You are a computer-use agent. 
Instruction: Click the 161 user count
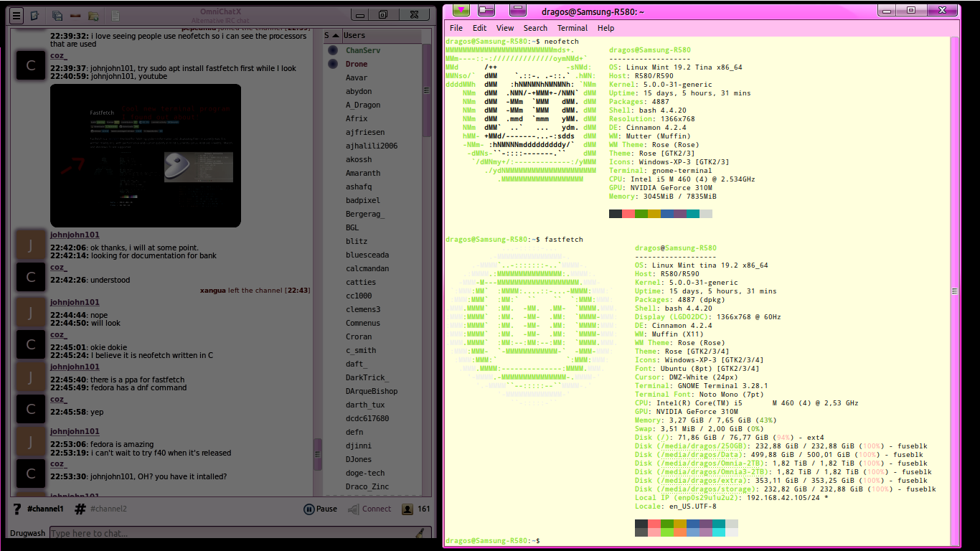coord(424,509)
